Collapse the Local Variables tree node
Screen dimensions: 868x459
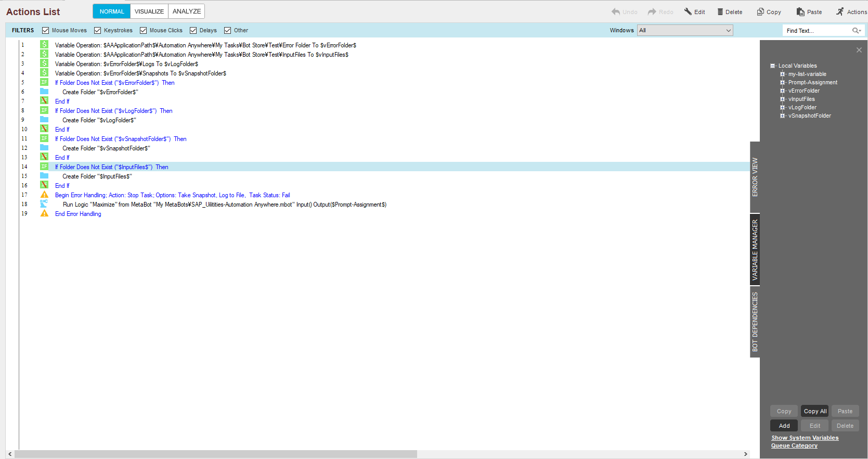coord(773,66)
